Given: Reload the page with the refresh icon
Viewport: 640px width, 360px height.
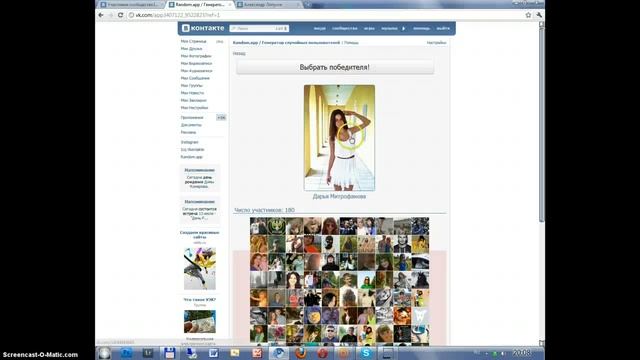Looking at the screenshot, I should coord(120,15).
